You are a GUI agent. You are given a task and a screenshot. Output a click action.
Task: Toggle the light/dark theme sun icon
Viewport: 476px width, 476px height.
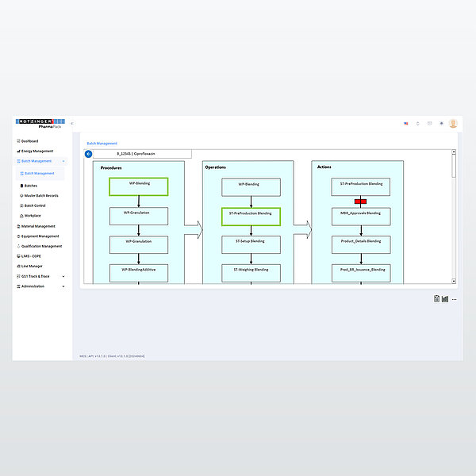coord(441,124)
